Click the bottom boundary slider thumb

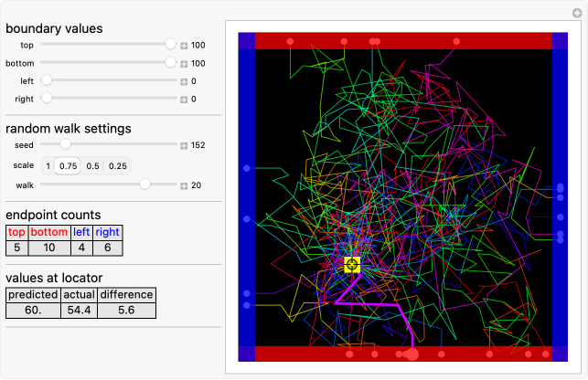pyautogui.click(x=171, y=62)
